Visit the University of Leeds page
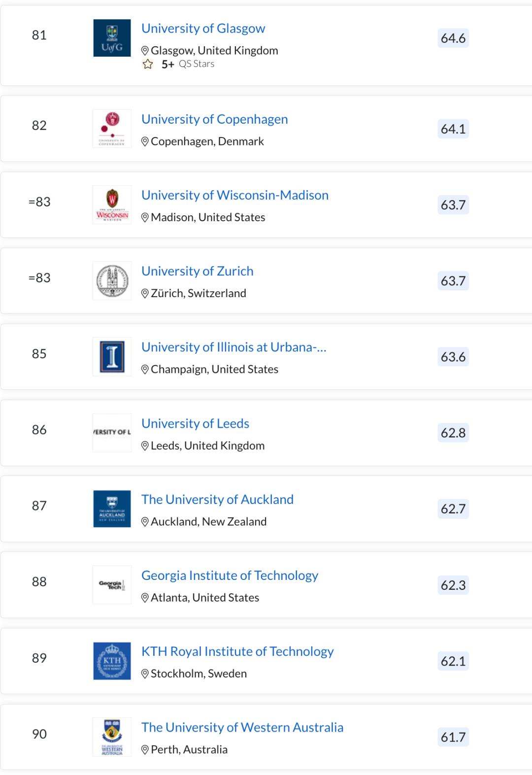 click(195, 423)
